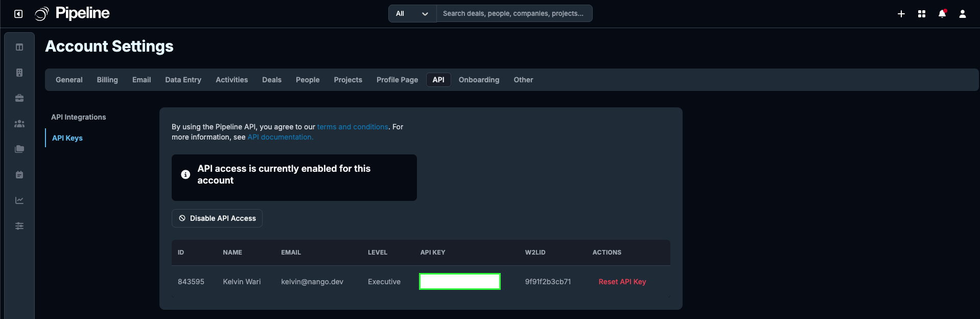The height and width of the screenshot is (319, 980).
Task: Open the Deals tab
Action: click(272, 80)
